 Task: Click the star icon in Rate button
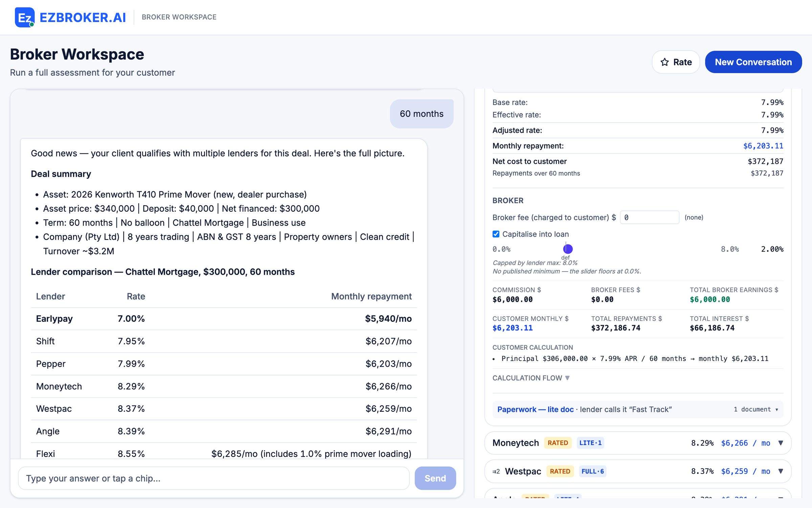click(x=664, y=62)
